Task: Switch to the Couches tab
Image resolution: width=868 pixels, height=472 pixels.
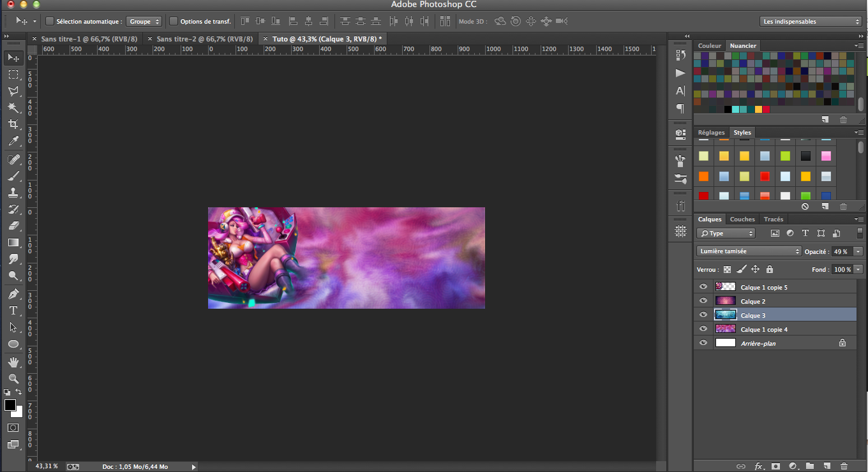Action: [742, 219]
